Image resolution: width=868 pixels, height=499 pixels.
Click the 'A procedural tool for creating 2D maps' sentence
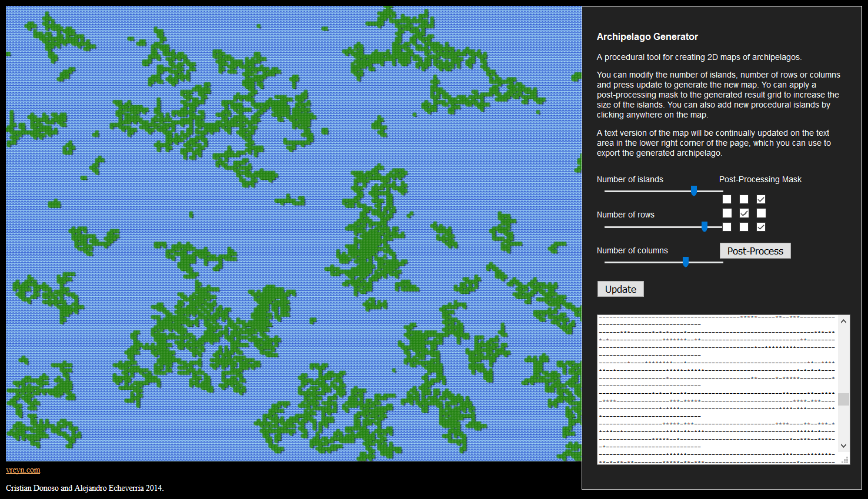point(699,57)
